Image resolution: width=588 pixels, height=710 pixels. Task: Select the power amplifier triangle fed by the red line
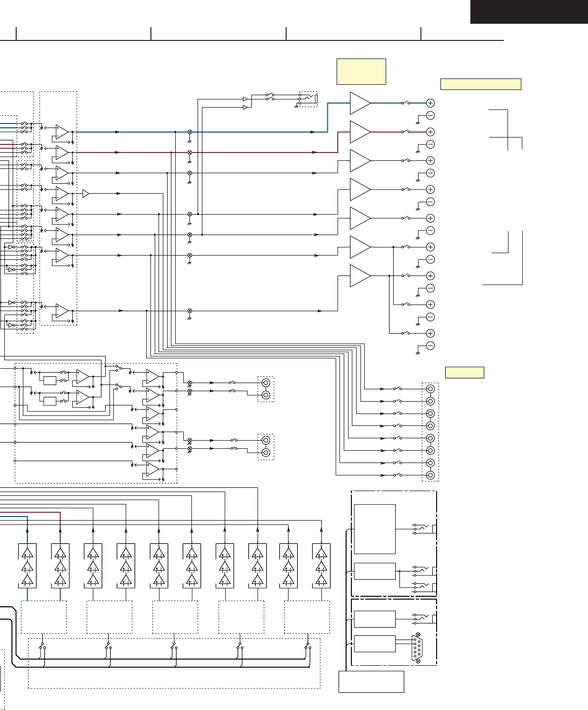tap(360, 132)
